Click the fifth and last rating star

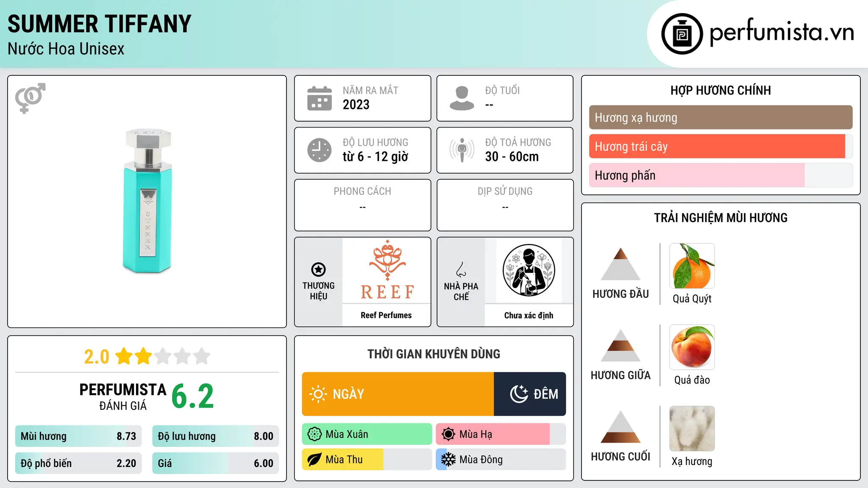202,356
